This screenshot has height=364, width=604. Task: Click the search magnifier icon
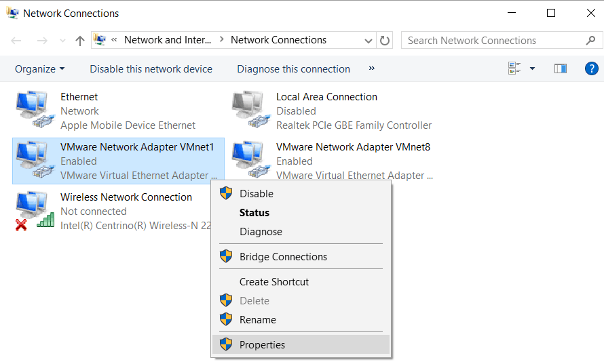590,41
